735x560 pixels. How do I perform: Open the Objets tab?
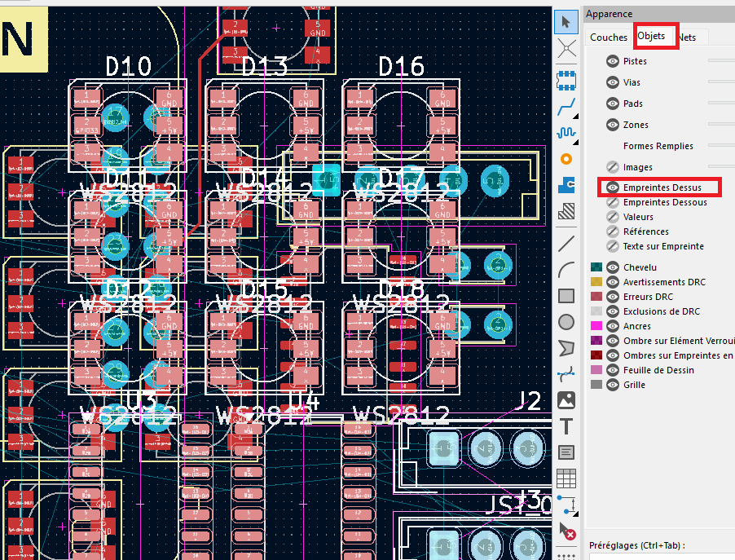[651, 36]
